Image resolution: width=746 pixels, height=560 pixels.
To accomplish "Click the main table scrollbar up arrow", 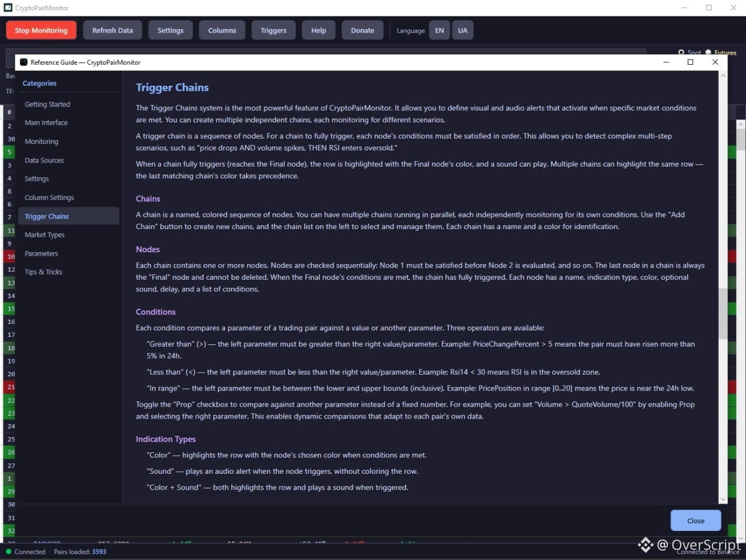I will 741,124.
